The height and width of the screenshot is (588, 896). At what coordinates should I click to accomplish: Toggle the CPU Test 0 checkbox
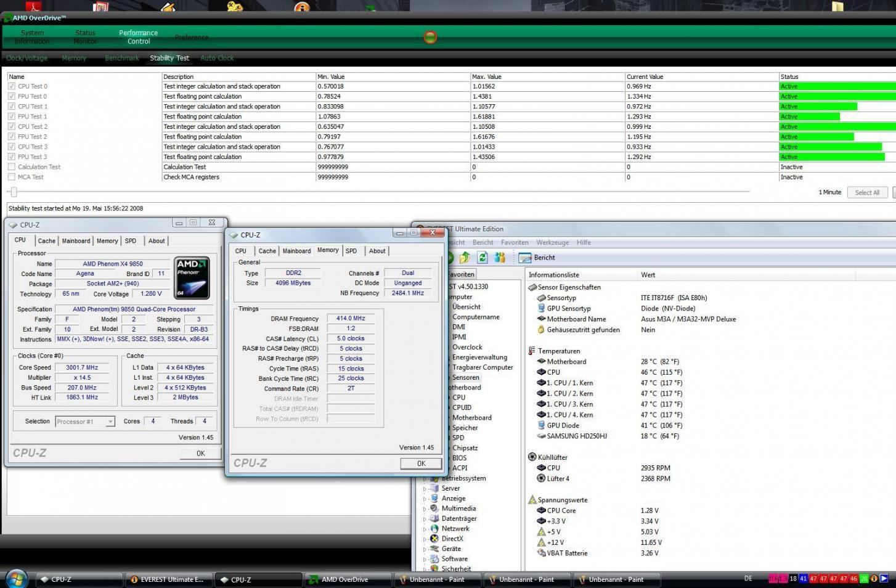click(x=12, y=86)
